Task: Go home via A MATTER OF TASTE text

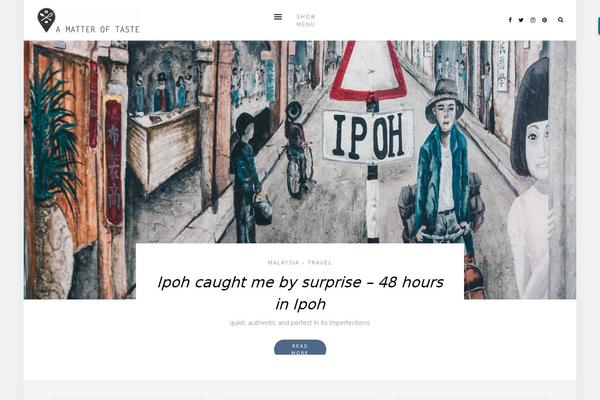Action: (x=98, y=29)
